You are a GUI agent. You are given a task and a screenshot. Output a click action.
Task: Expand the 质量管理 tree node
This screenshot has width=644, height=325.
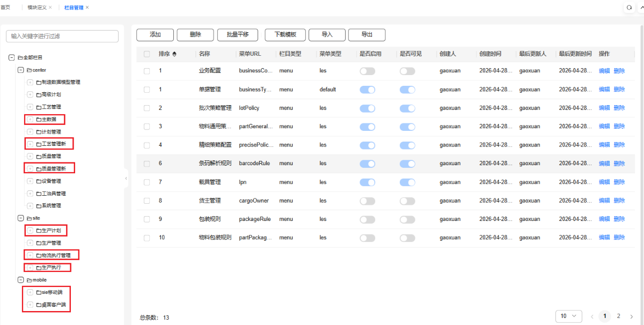click(x=30, y=156)
